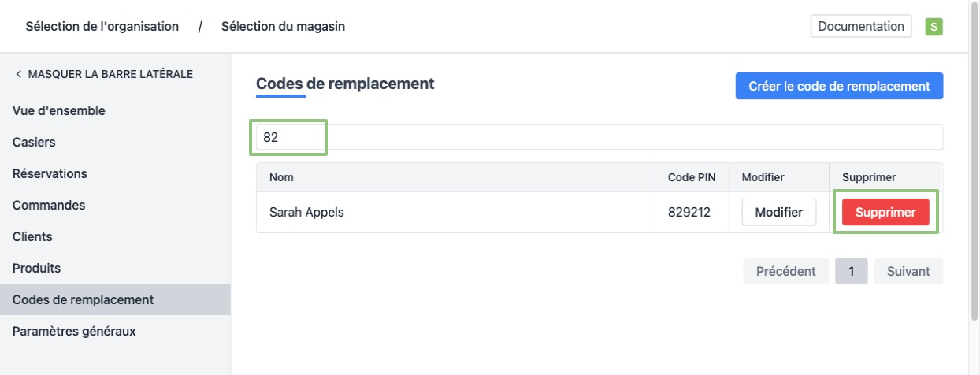Delete Sarah Appels with Supprimer button

point(885,212)
